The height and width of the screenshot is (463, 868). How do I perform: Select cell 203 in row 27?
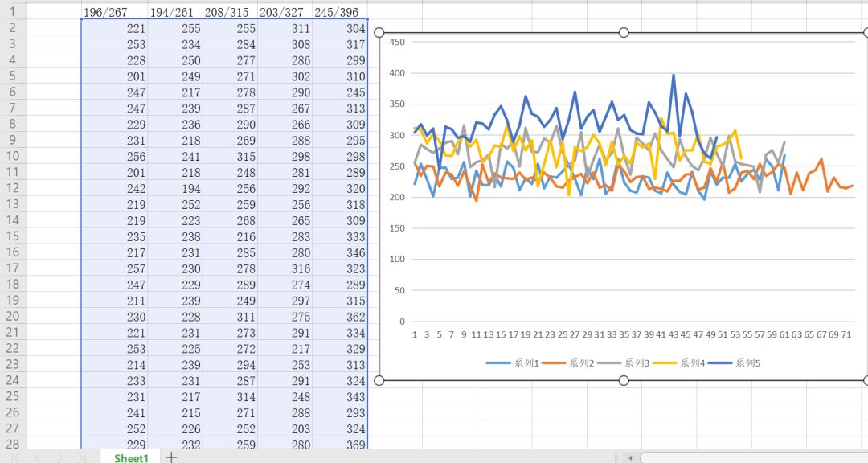[x=285, y=429]
